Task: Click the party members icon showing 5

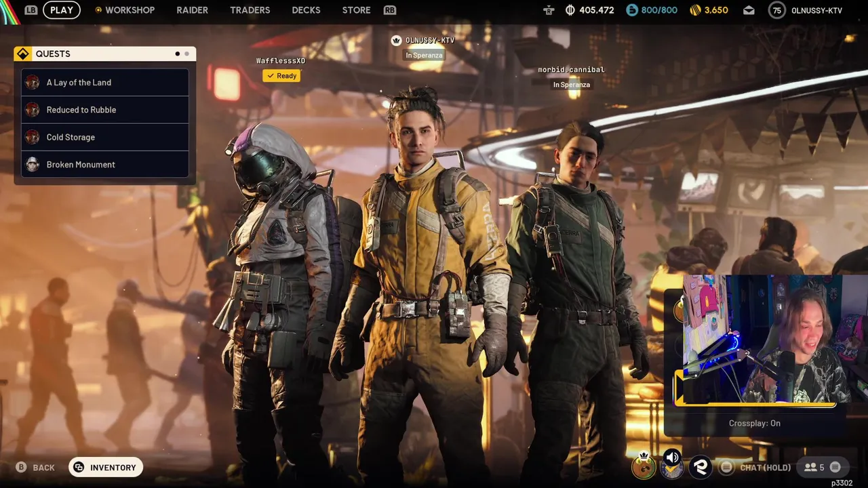Action: [810, 468]
